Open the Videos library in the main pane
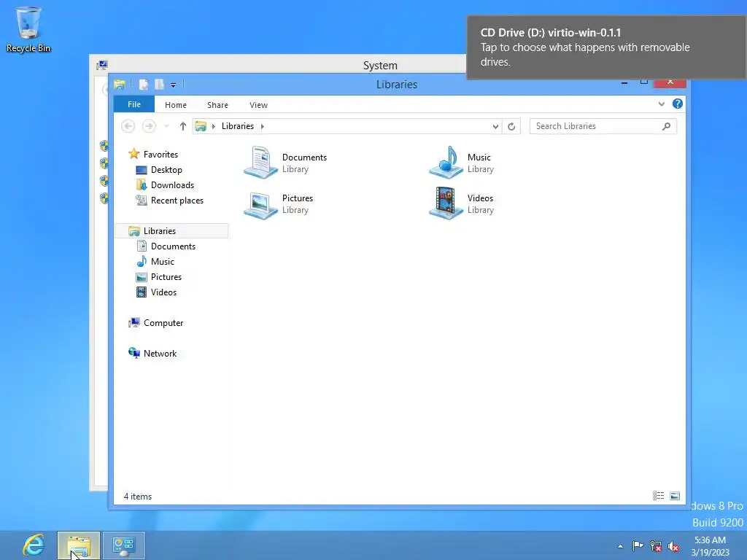Image resolution: width=747 pixels, height=560 pixels. pos(462,204)
